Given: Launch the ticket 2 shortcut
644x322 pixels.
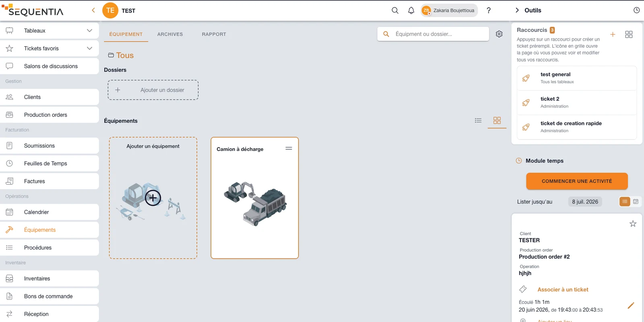Looking at the screenshot, I should [x=577, y=103].
